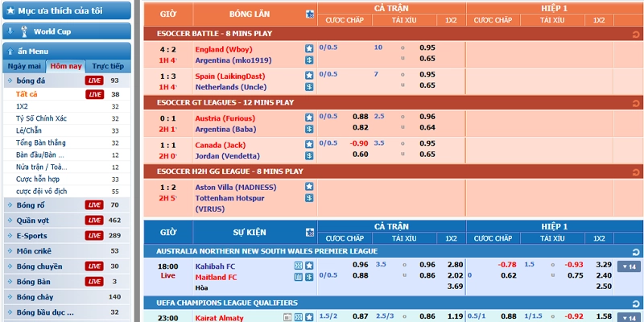
Task: Click dollar icon beside Tottenham Hotspur
Action: coord(309,198)
